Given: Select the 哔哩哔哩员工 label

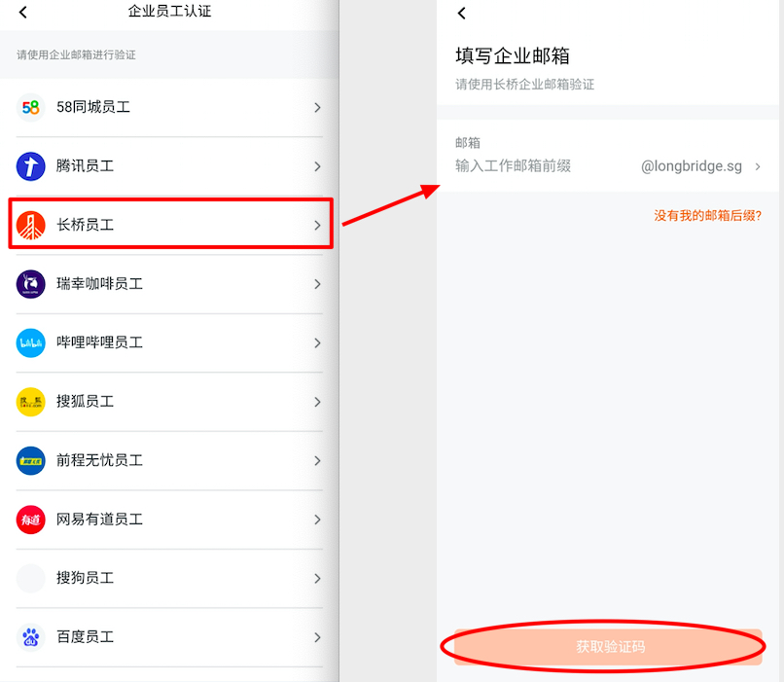Looking at the screenshot, I should 99,342.
